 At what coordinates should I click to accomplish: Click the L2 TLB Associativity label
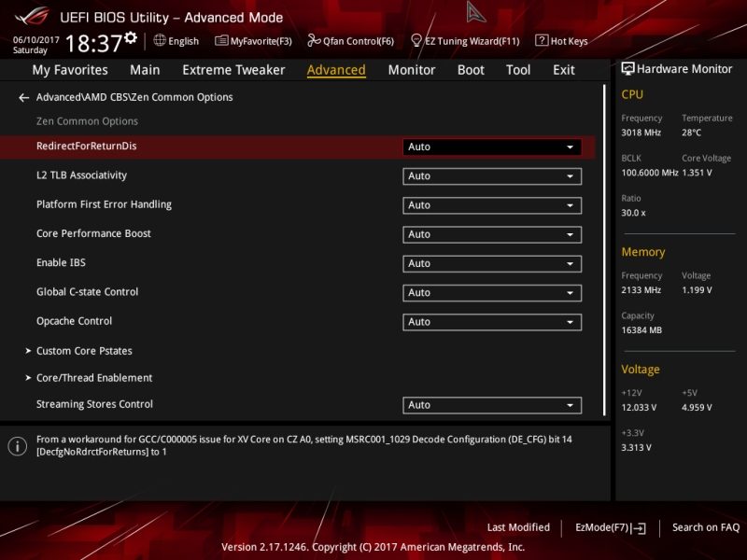(x=81, y=175)
